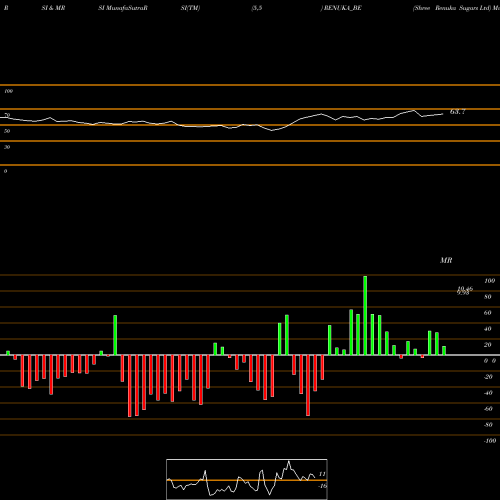Click the RSI axis label 50
500x500 pixels.
[7, 131]
